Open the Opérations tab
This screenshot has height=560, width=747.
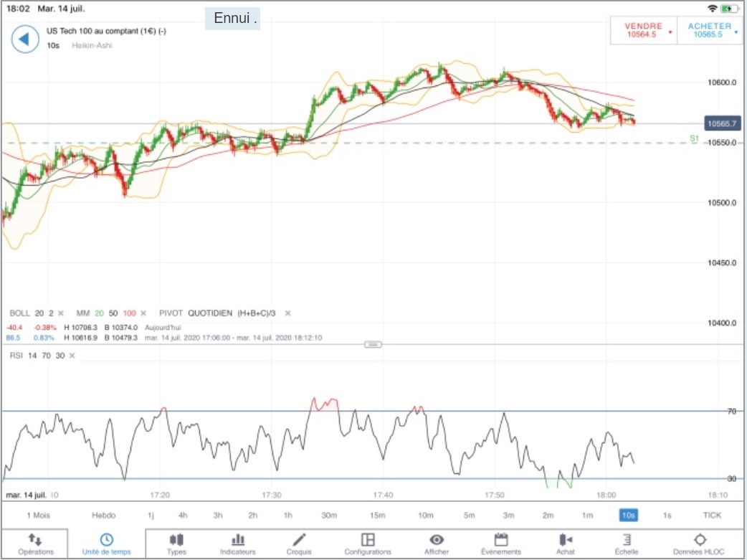pyautogui.click(x=35, y=544)
